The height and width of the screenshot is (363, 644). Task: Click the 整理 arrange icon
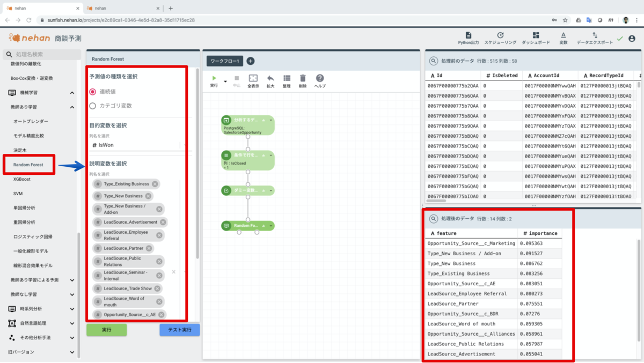287,78
